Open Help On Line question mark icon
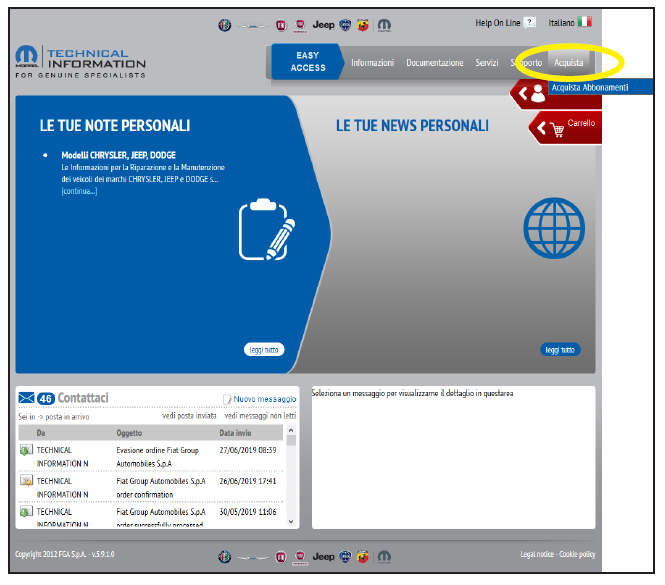The image size is (665, 585). tap(529, 22)
